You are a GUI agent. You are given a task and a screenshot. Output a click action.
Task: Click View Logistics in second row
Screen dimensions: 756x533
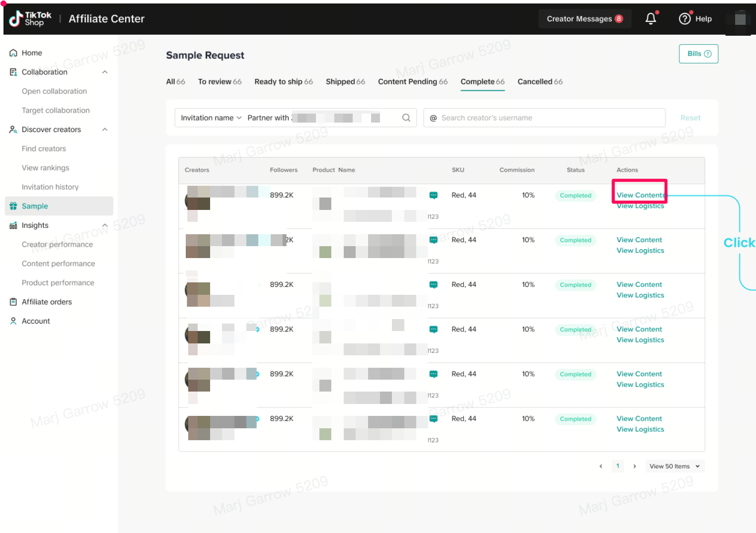(x=640, y=251)
